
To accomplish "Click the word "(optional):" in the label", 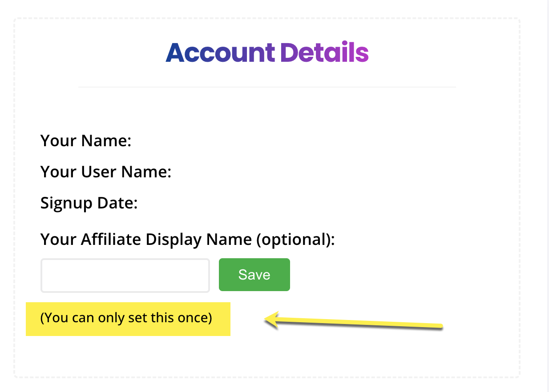I will coord(295,240).
